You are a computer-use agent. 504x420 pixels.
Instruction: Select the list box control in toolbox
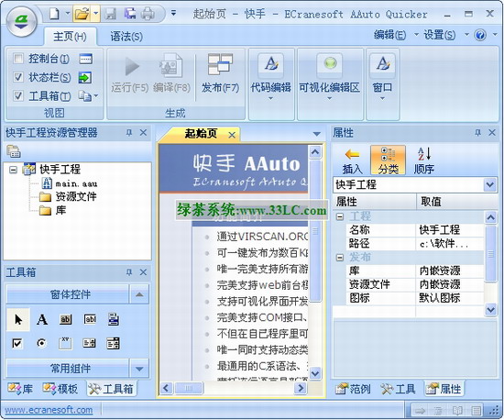pos(90,344)
